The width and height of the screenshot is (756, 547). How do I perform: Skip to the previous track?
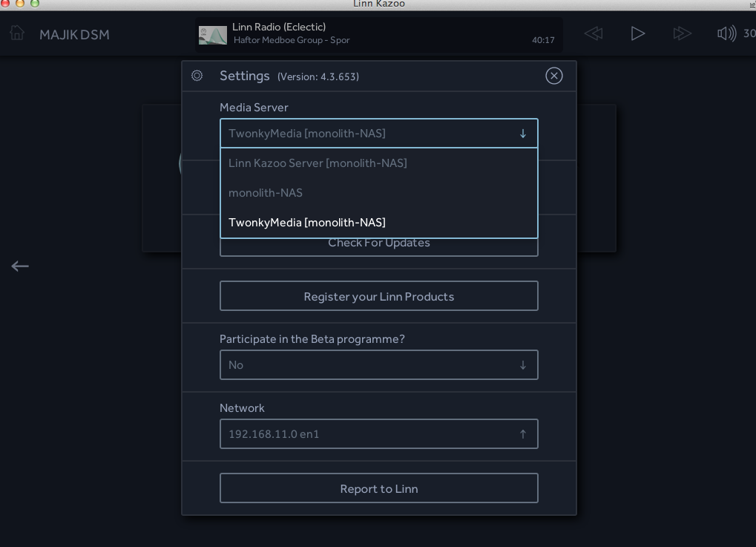tap(594, 33)
